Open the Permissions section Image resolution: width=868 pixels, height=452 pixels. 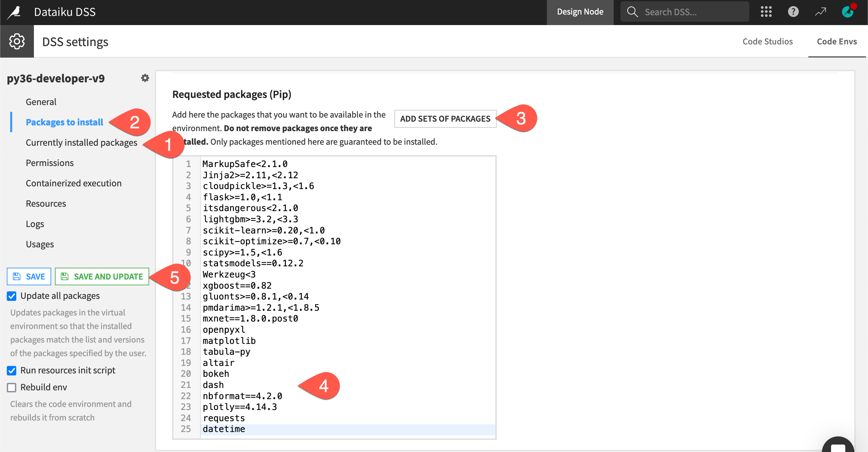coord(50,163)
